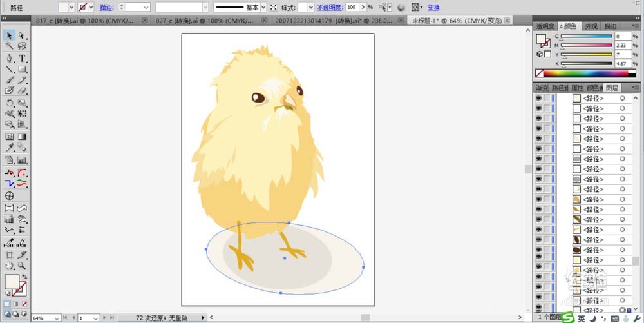Switch to the 2007122213014179 document tab
The width and height of the screenshot is (644, 323).
coord(334,21)
